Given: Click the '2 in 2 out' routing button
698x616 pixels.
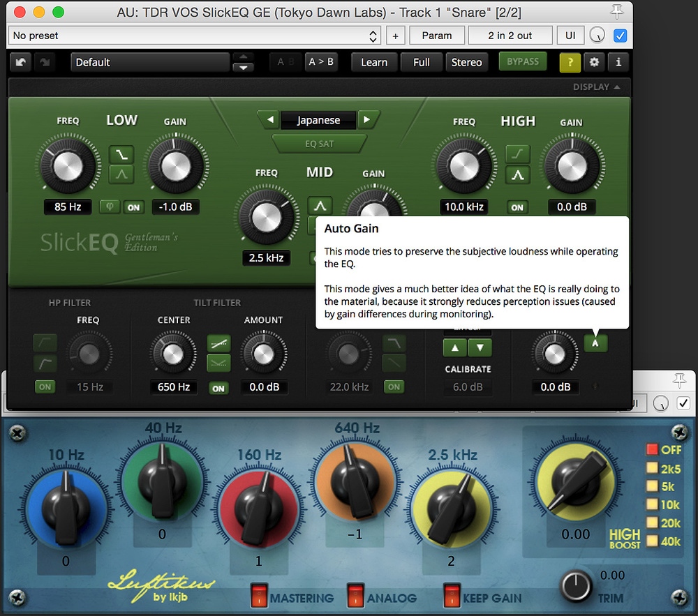Looking at the screenshot, I should tap(510, 36).
